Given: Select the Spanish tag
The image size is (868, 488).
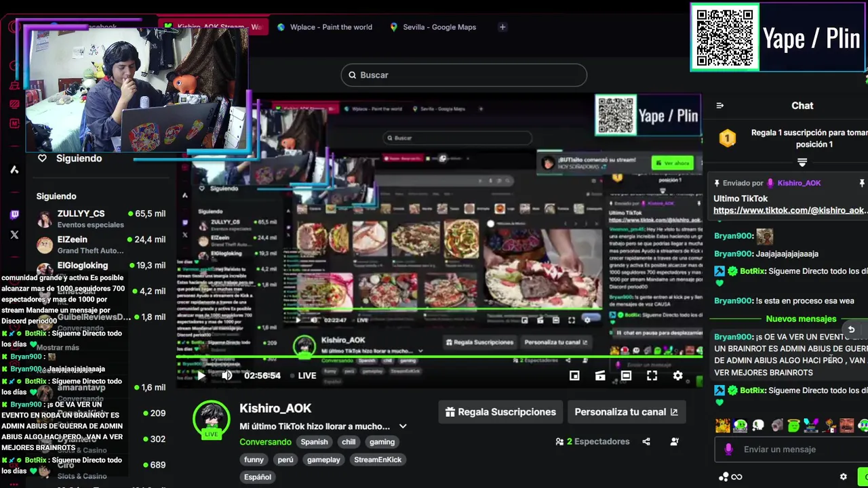Looking at the screenshot, I should click(314, 442).
